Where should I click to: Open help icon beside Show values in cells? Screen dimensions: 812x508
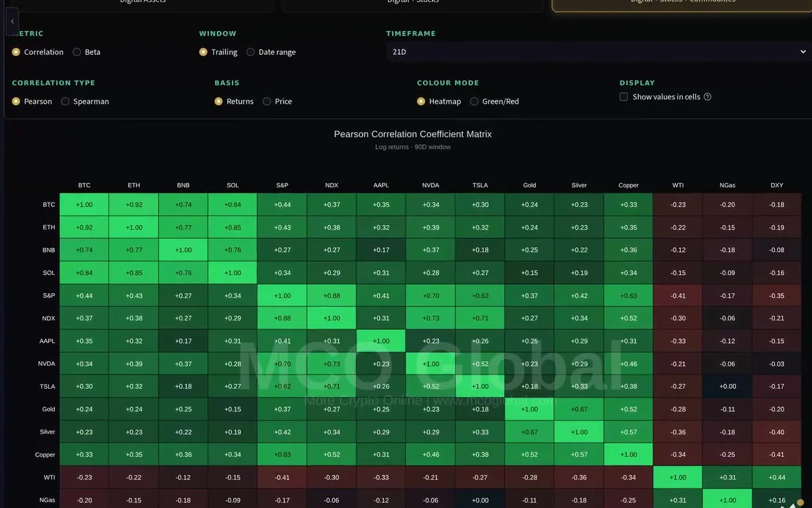pos(708,97)
